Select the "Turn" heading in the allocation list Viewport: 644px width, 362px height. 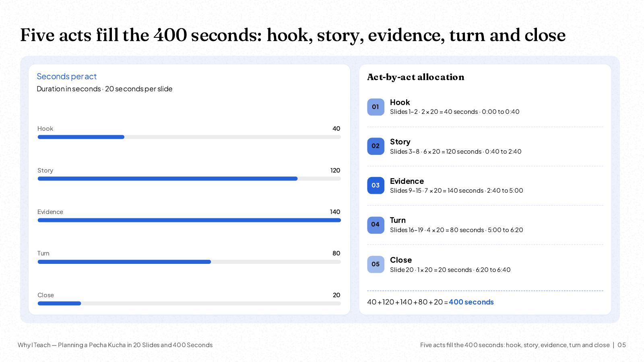point(398,220)
